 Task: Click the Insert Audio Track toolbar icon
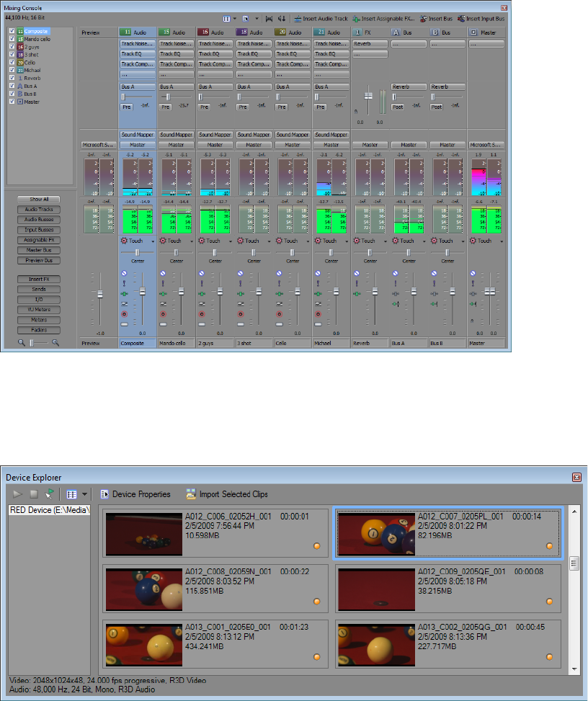click(298, 18)
